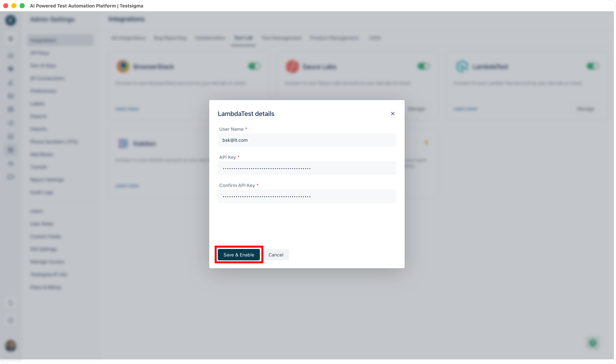Click the purple Kobiton integration logo icon

[x=123, y=144]
